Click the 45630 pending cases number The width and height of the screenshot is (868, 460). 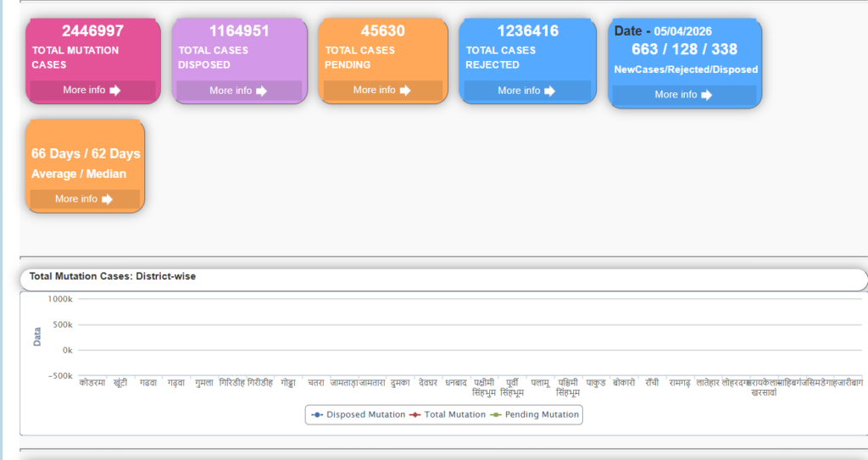coord(382,31)
